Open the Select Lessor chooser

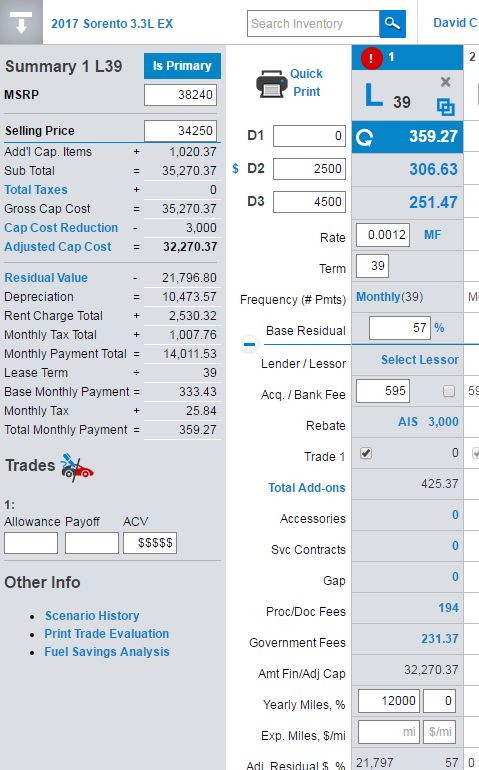click(x=420, y=360)
